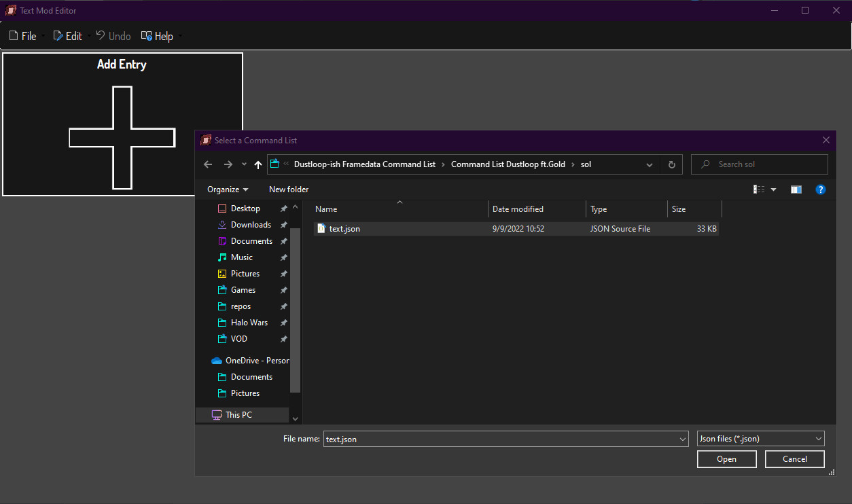Expand the file name history dropdown
Screen dimensions: 852x504
[x=682, y=439]
